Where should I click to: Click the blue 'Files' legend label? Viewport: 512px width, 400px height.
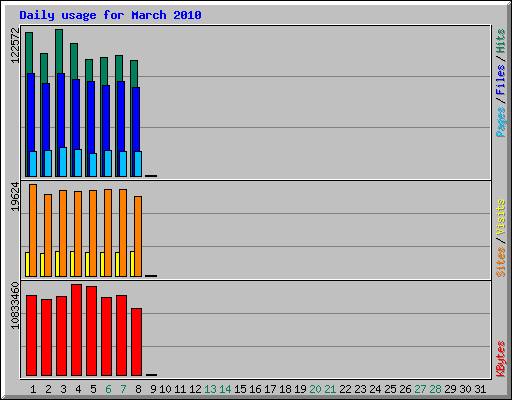(x=500, y=80)
